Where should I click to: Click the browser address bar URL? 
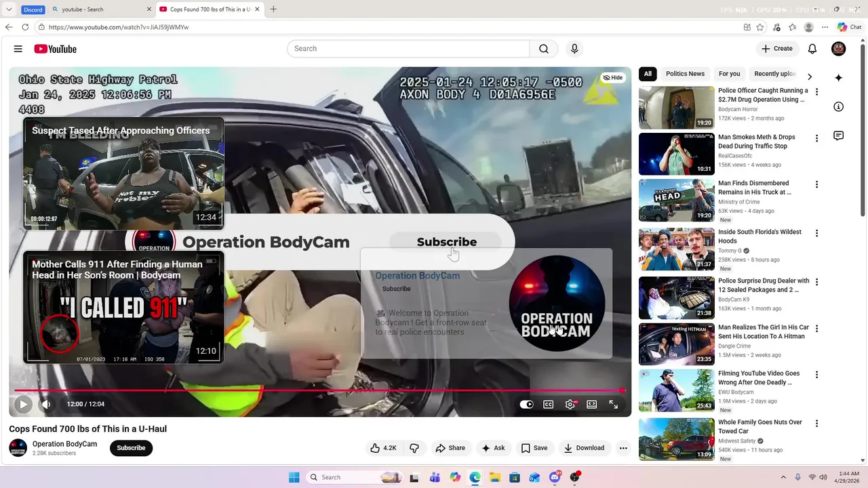119,27
